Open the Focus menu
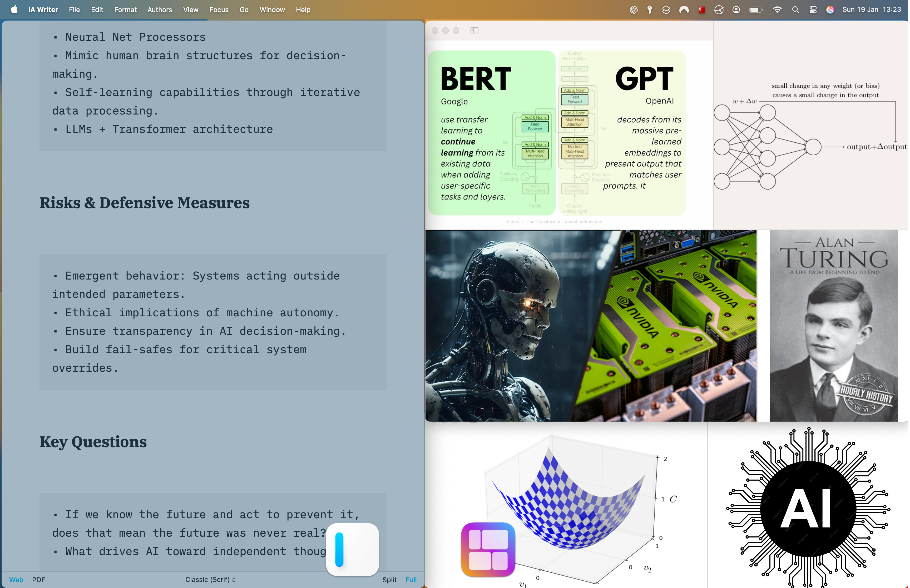Image resolution: width=910 pixels, height=588 pixels. [x=219, y=9]
